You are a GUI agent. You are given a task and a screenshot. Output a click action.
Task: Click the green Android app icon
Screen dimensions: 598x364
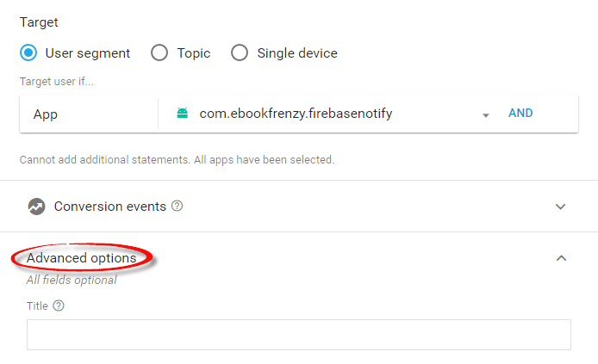coord(182,114)
